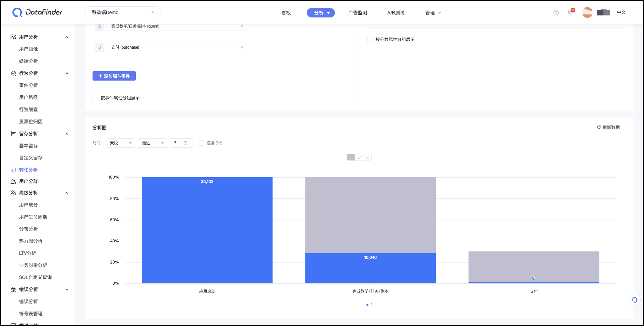Open the floating support headset icon

coord(634,300)
